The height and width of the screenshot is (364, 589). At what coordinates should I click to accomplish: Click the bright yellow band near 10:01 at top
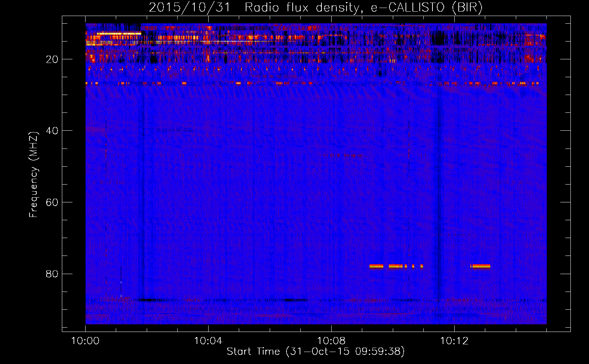point(119,33)
